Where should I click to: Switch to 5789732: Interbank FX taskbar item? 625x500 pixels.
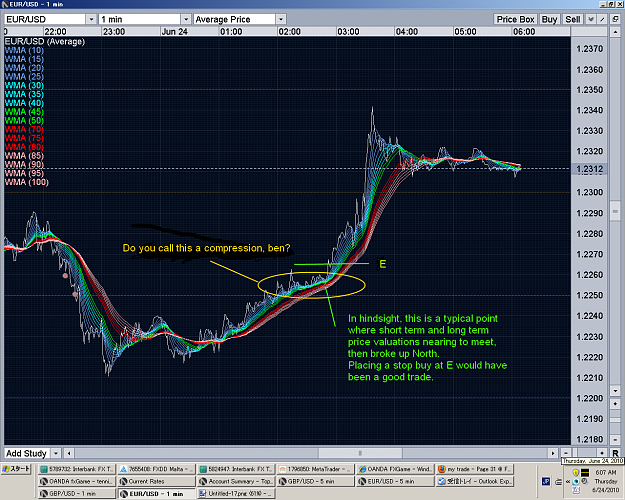[x=77, y=469]
